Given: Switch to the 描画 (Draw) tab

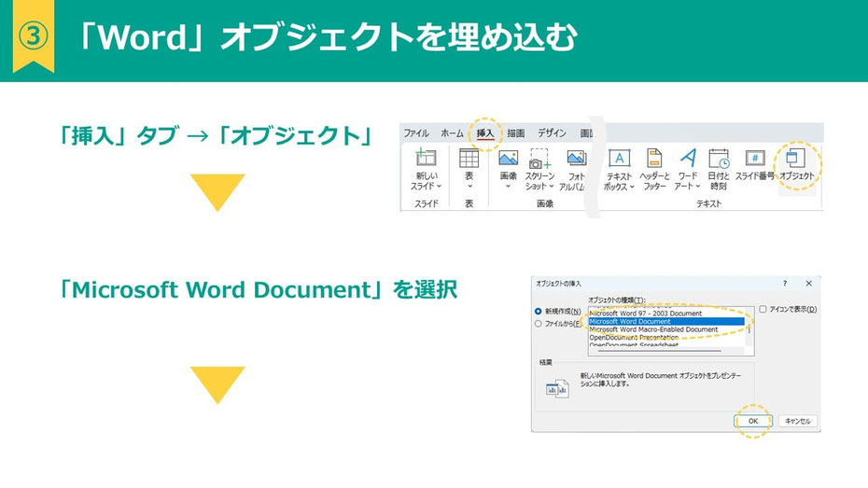Looking at the screenshot, I should (516, 133).
